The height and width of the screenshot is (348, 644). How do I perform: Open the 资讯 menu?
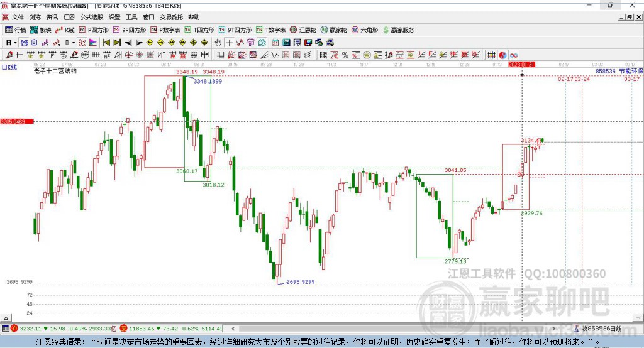(x=52, y=17)
